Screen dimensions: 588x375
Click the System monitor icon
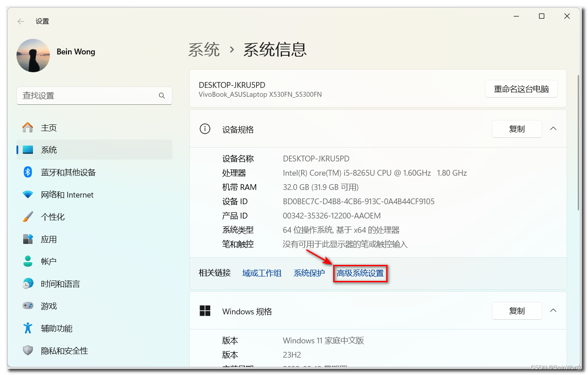(x=28, y=150)
